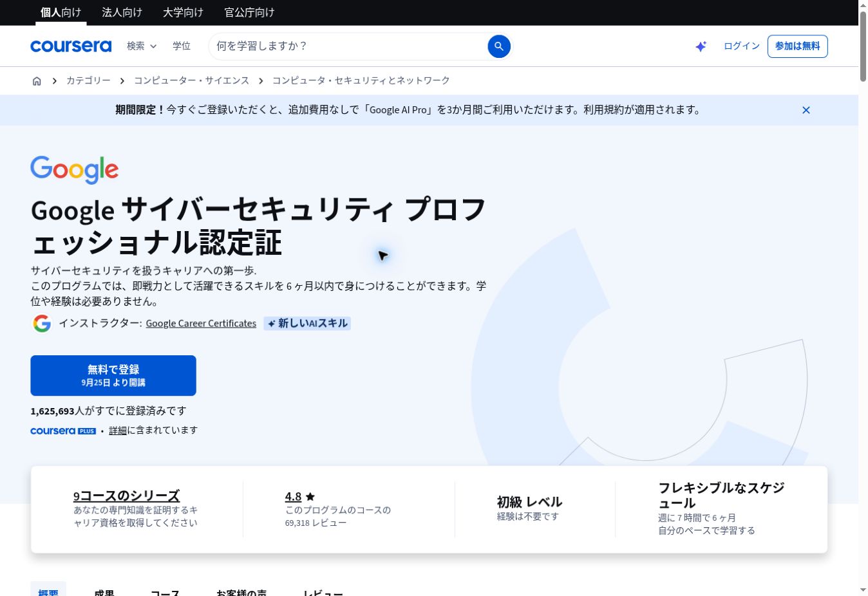868x596 pixels.
Task: Click the 新しいAIスキル badge
Action: point(307,323)
